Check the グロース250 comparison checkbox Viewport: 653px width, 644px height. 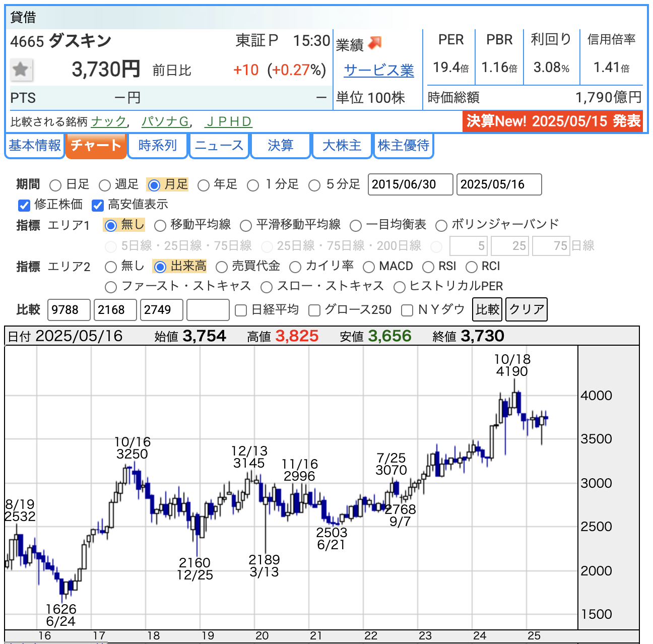click(x=314, y=310)
